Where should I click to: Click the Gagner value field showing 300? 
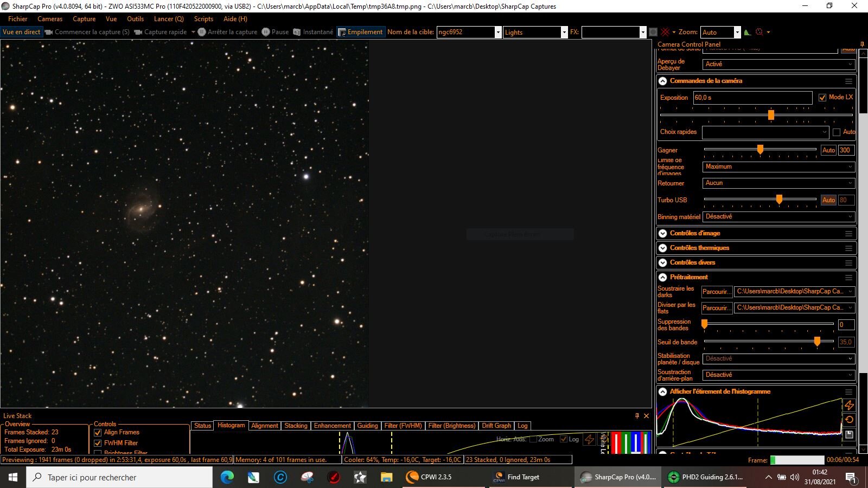[x=846, y=150]
